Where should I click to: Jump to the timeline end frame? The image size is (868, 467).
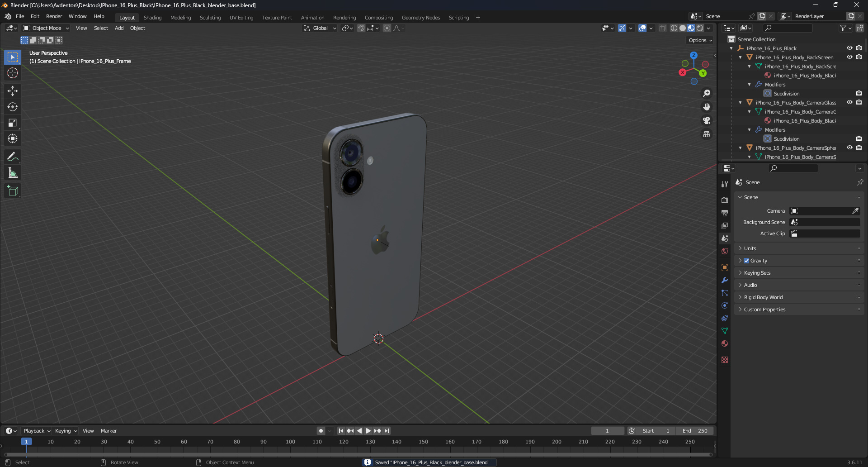[387, 431]
